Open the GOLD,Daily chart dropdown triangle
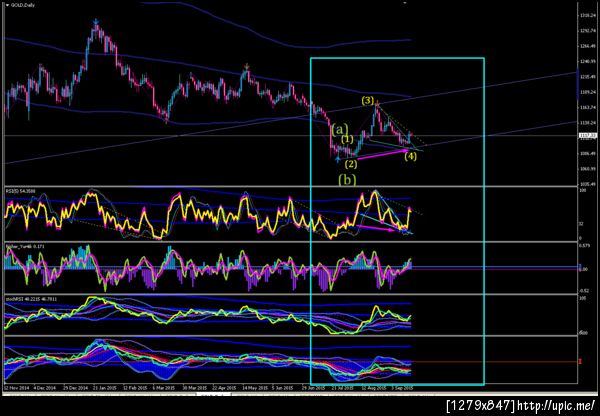 tap(7, 5)
